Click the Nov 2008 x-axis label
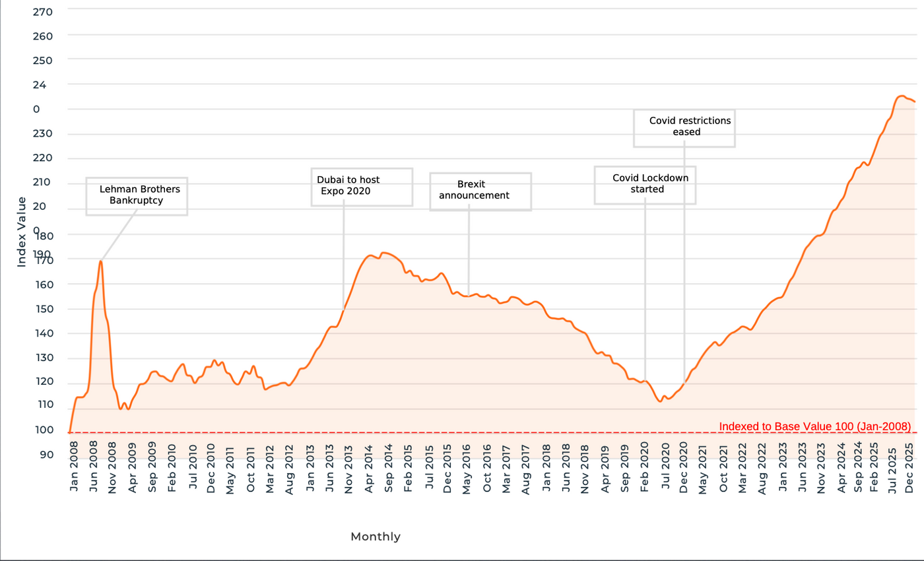Viewport: 924px width, 561px height. (112, 468)
